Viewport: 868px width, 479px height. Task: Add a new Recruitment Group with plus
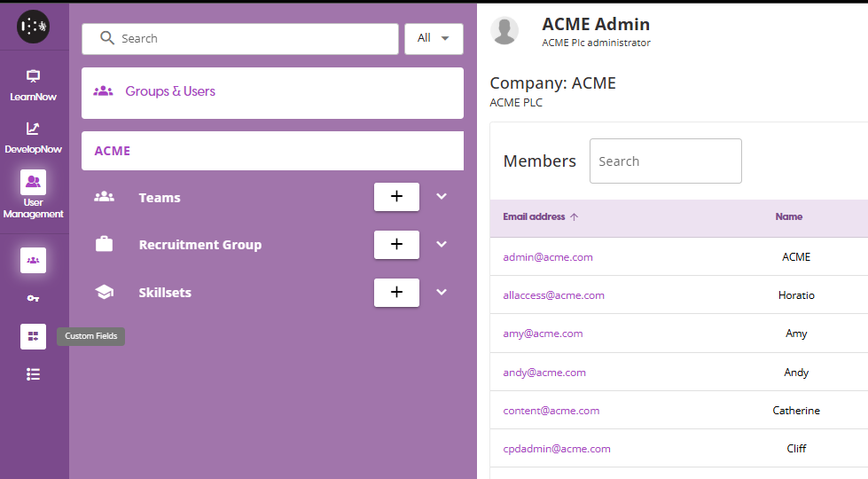coord(396,244)
